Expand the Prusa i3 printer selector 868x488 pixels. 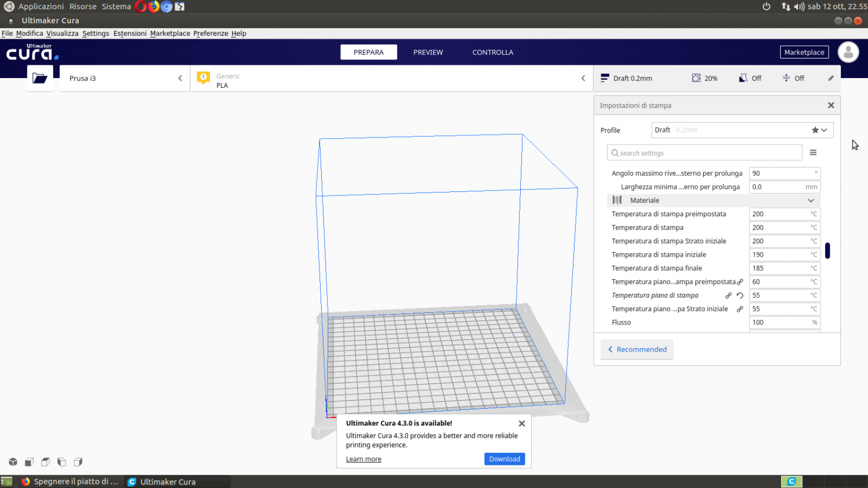click(x=124, y=78)
